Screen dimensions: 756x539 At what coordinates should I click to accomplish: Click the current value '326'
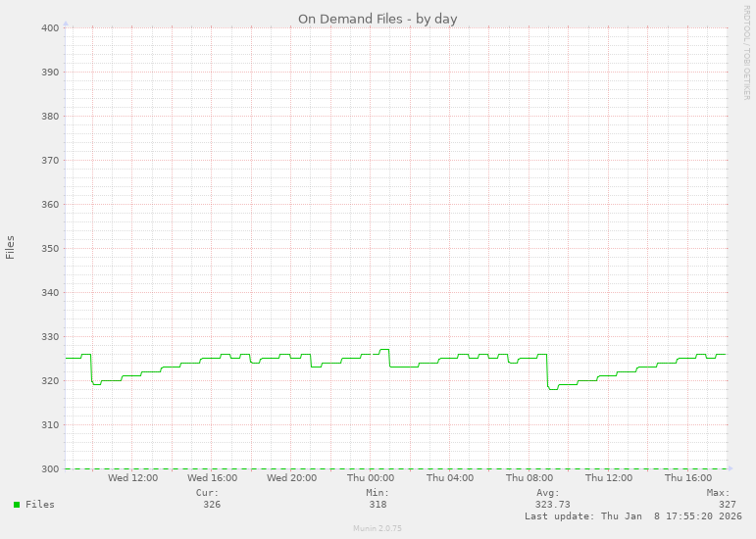[x=212, y=505]
